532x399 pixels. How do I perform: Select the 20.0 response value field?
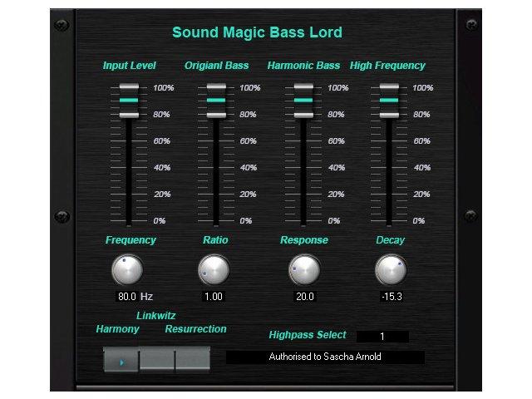point(305,297)
